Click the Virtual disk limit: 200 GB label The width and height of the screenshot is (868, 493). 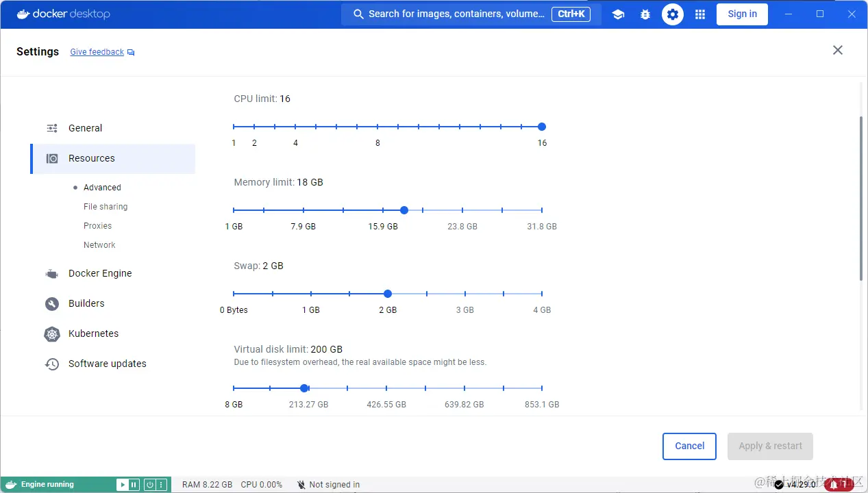(x=288, y=349)
